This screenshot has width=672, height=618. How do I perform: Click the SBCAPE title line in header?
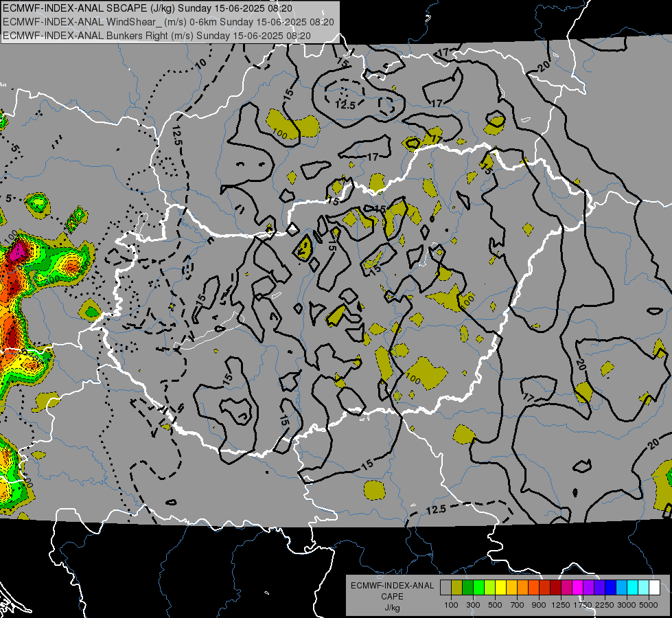pos(148,8)
